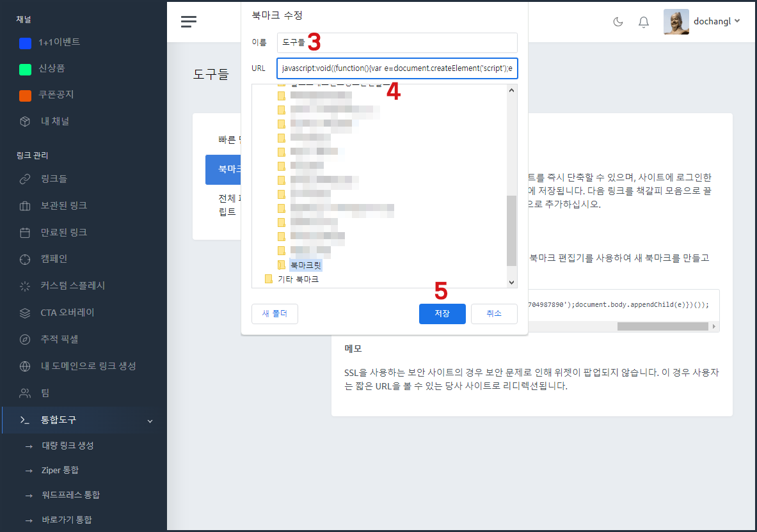Image resolution: width=757 pixels, height=532 pixels.
Task: Select the blue 1+1이벤트 channel swatch
Action: 25,43
